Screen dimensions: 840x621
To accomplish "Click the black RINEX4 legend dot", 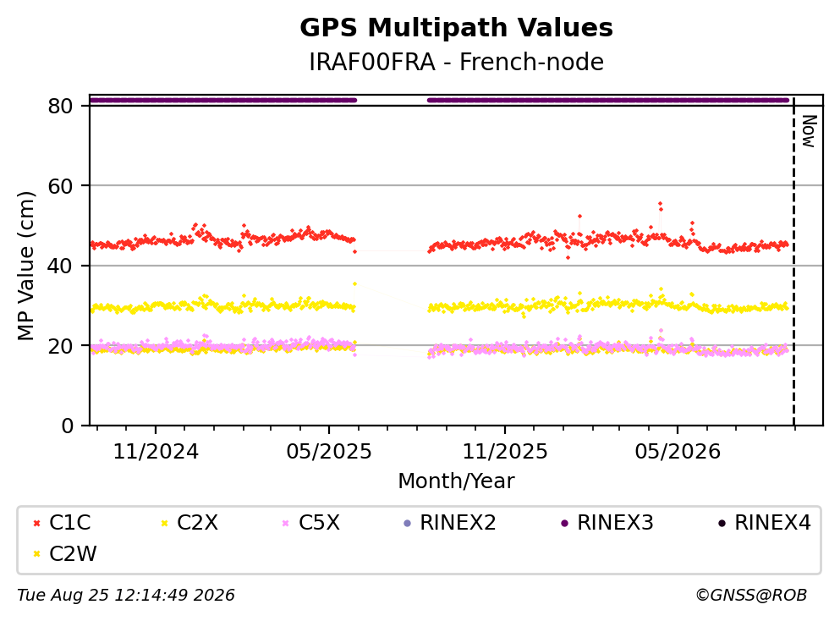I will tap(722, 523).
